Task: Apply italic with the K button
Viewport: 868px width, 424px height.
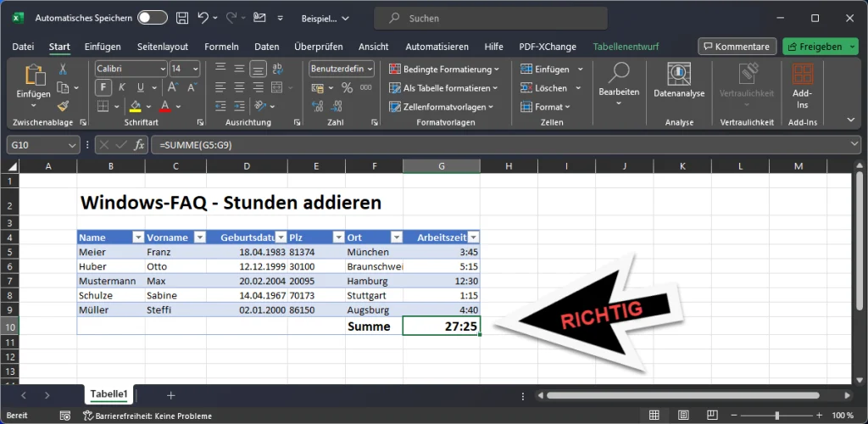Action: click(121, 87)
